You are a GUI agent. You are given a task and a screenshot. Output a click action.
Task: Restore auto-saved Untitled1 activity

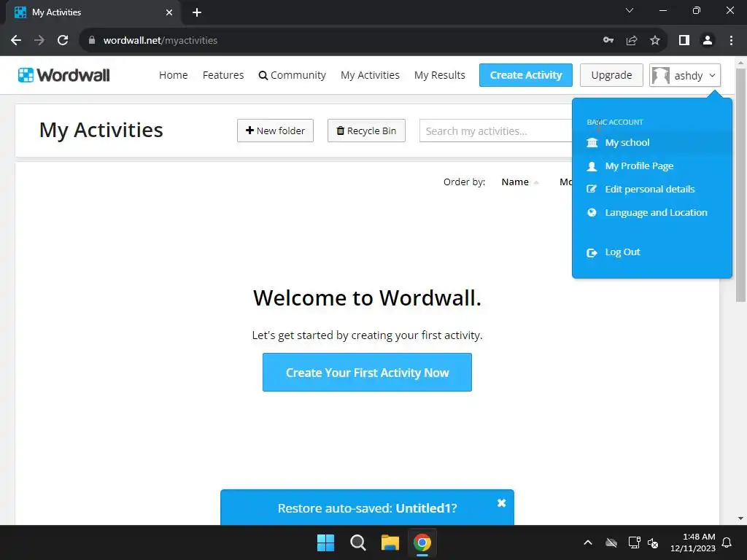(x=368, y=508)
